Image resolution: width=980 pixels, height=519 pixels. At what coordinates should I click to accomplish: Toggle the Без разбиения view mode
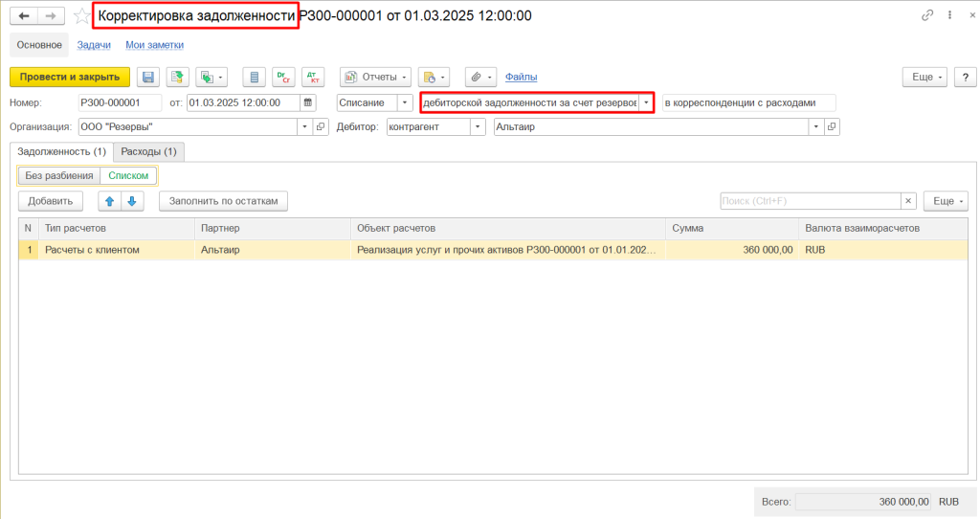coord(59,175)
